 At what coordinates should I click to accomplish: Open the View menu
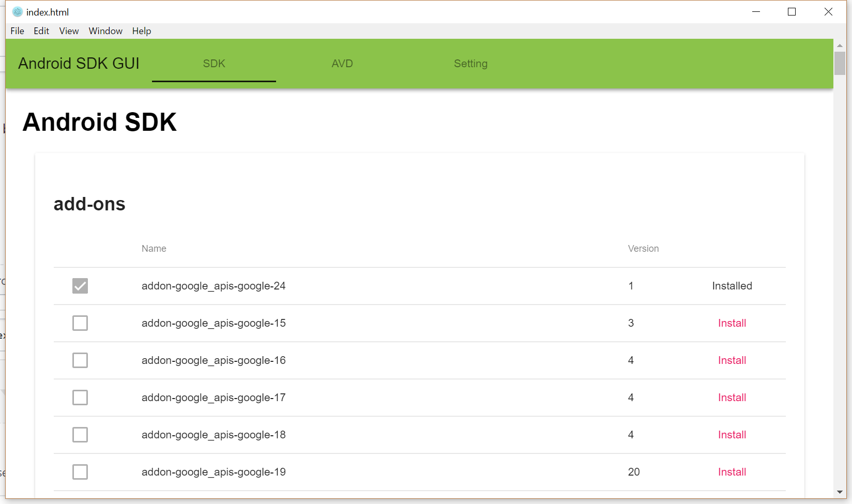point(69,31)
